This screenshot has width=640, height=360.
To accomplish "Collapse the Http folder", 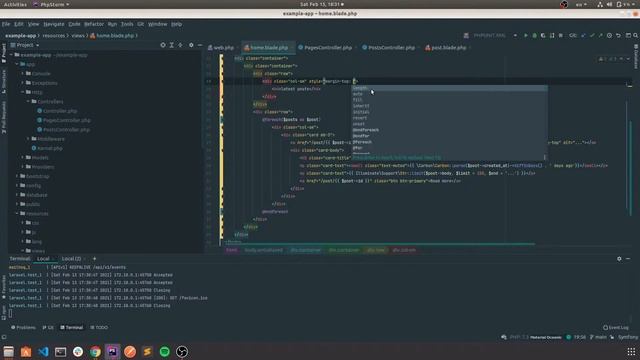I will coord(23,92).
